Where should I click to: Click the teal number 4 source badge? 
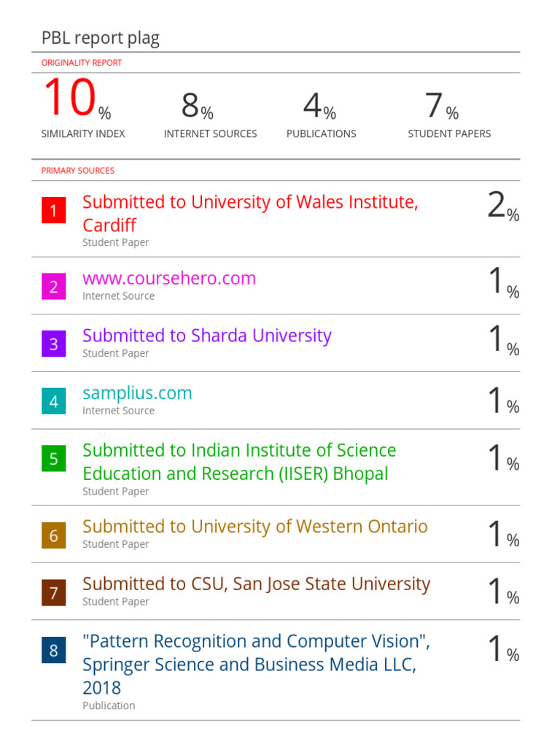[x=53, y=401]
